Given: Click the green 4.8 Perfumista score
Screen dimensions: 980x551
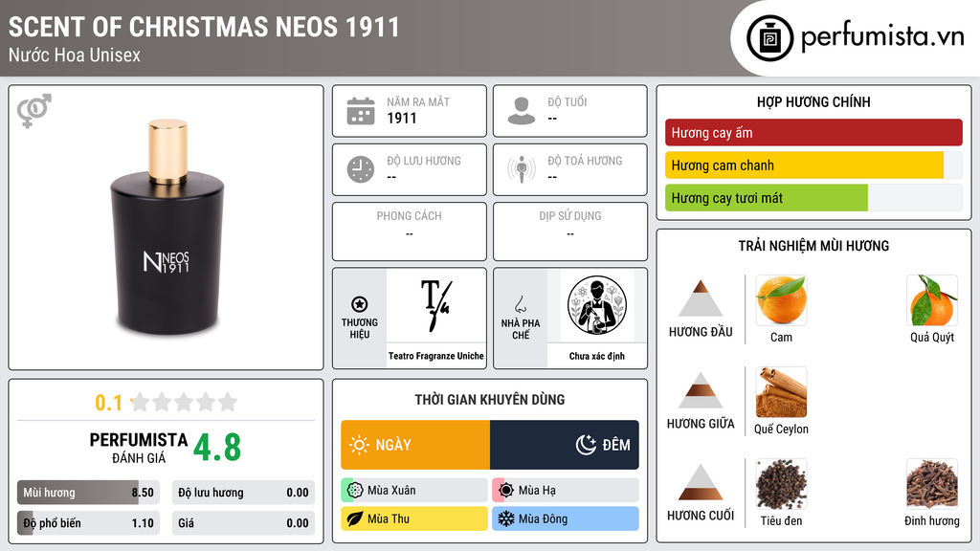Looking at the screenshot, I should pyautogui.click(x=217, y=448).
